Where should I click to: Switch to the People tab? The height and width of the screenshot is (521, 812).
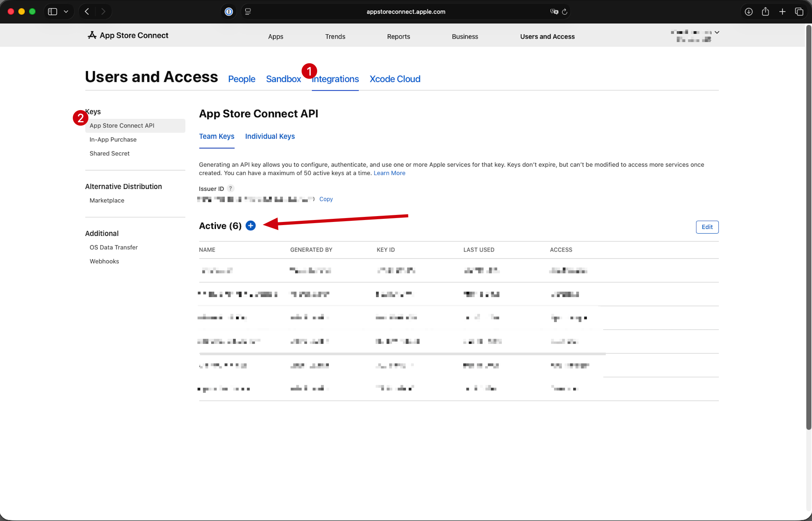point(242,79)
